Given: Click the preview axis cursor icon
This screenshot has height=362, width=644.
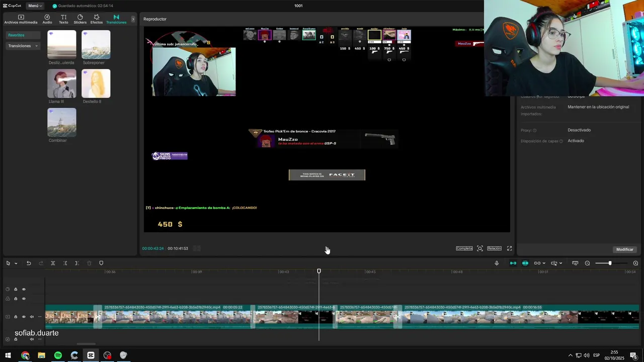Looking at the screenshot, I should [554, 263].
